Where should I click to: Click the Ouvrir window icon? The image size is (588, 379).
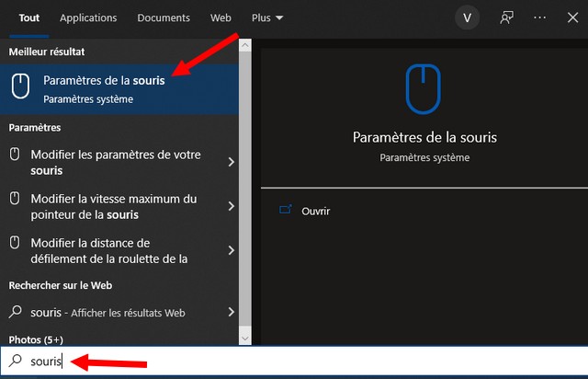click(285, 211)
